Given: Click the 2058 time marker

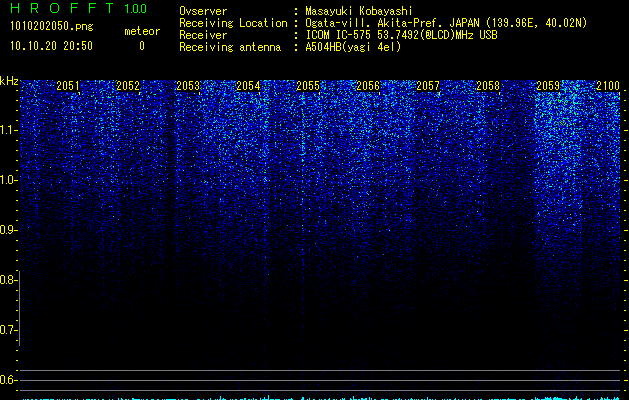Looking at the screenshot, I should tap(488, 85).
